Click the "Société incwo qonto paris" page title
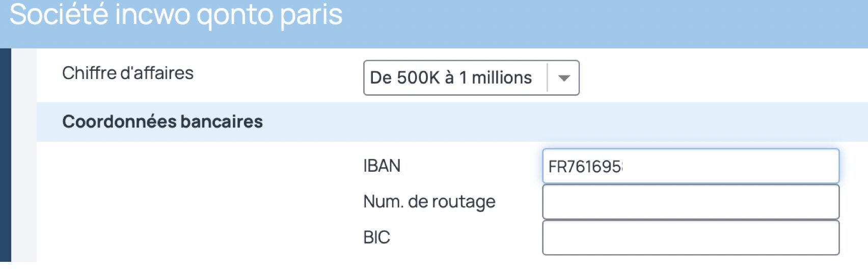The width and height of the screenshot is (868, 270). pos(176,14)
